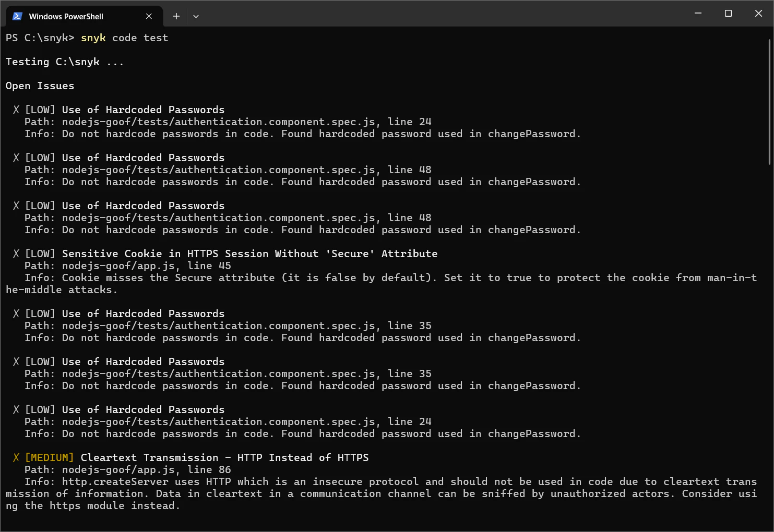Screen dimensions: 774x532
Task: Click the vertical scrollbar thumb
Action: pyautogui.click(x=770, y=102)
